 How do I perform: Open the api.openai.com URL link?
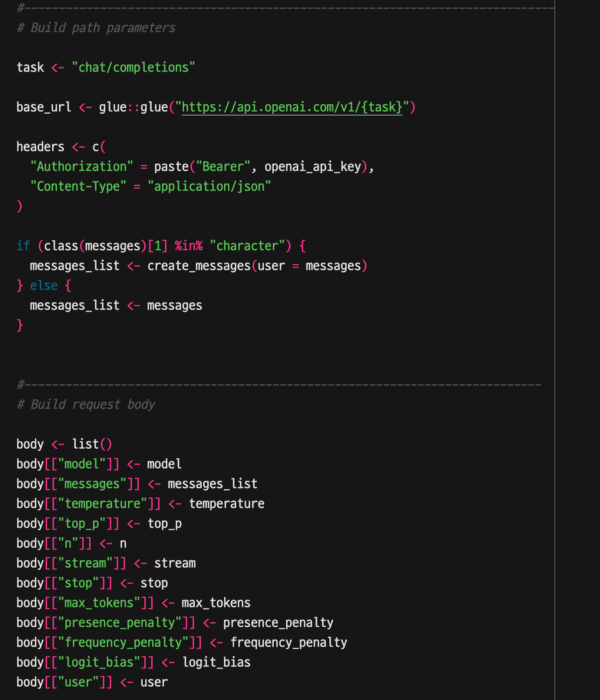(292, 107)
